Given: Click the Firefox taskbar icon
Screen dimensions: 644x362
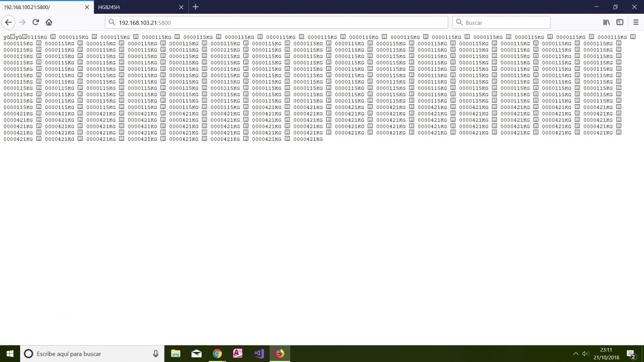Looking at the screenshot, I should [x=280, y=354].
